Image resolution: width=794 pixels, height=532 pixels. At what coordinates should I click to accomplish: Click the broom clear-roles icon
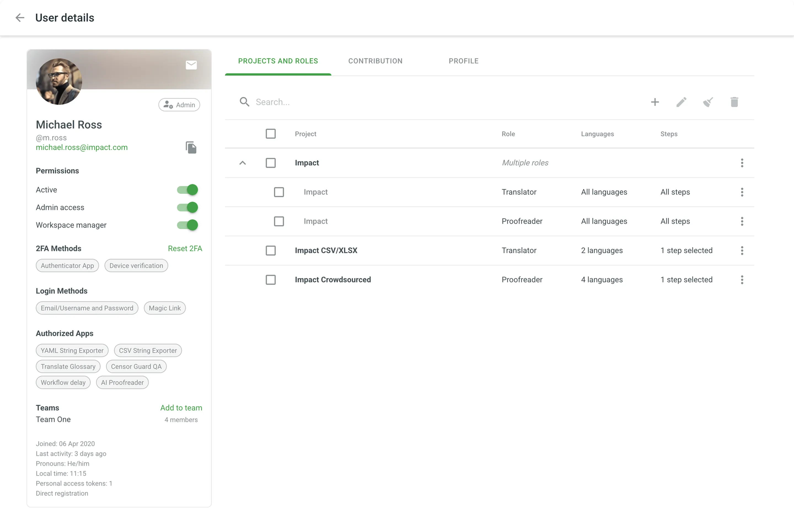(708, 102)
